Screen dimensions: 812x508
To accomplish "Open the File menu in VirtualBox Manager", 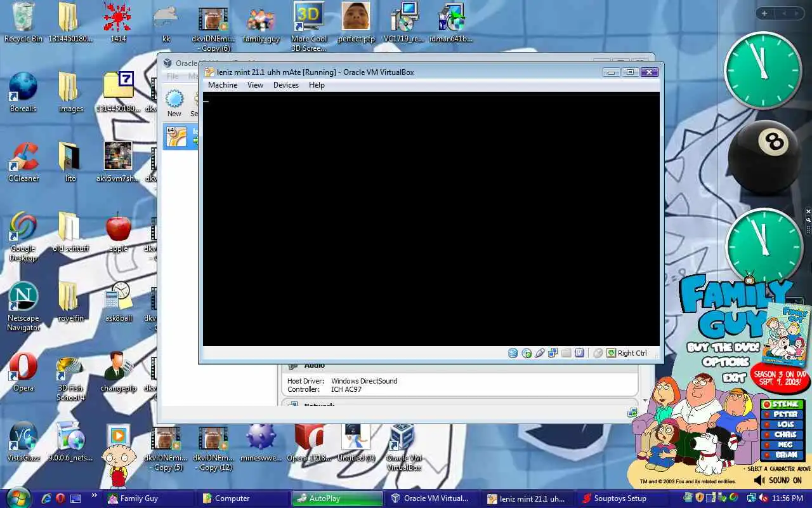I will (173, 76).
